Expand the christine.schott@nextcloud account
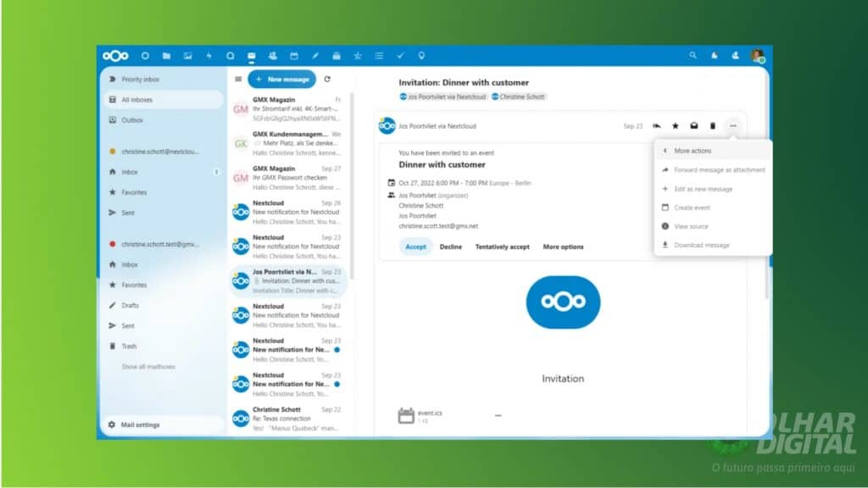The image size is (868, 488). (164, 152)
